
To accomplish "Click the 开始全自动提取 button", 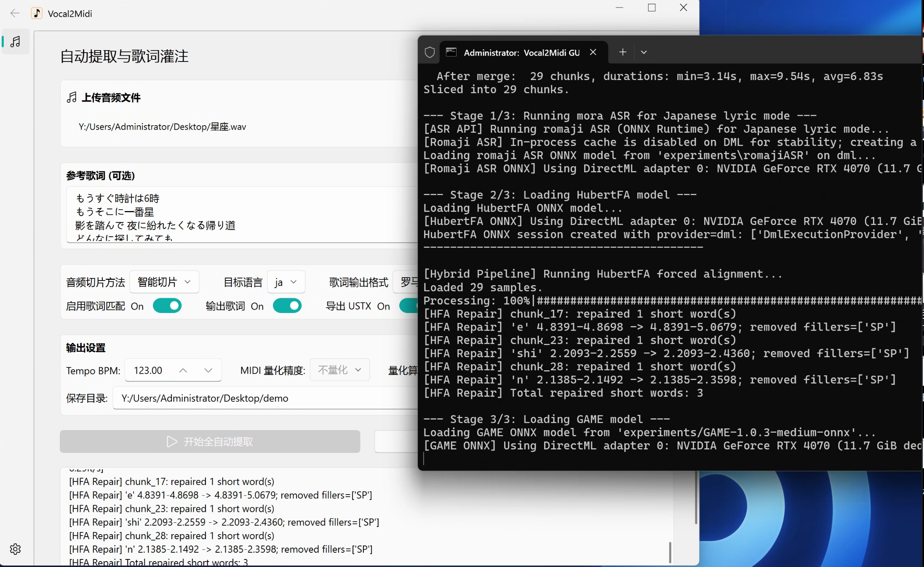I will pyautogui.click(x=210, y=441).
